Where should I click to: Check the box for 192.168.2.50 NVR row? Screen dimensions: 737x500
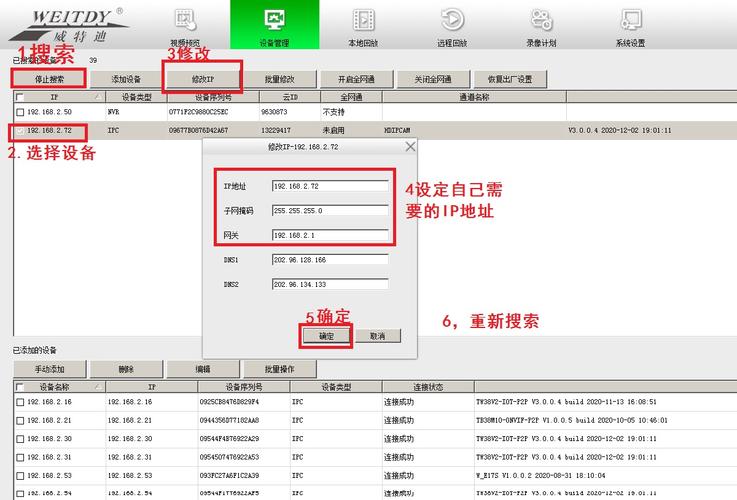tap(20, 112)
